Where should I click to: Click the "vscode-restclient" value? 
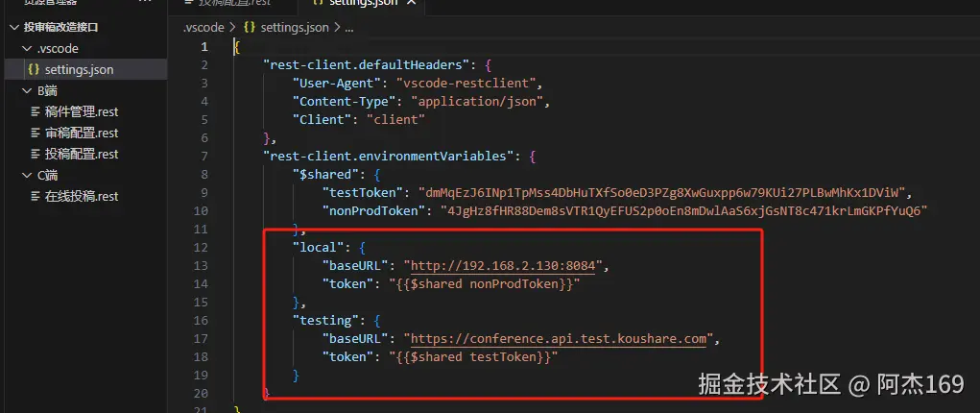466,84
